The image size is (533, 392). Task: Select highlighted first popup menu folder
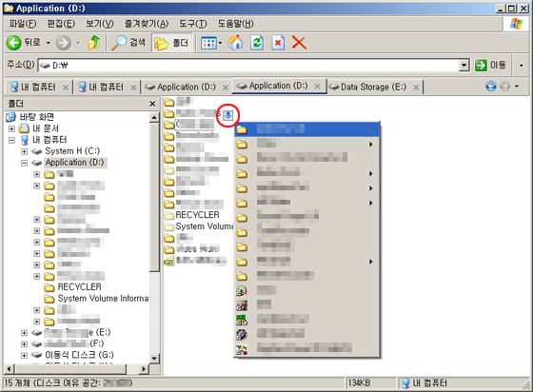[306, 129]
